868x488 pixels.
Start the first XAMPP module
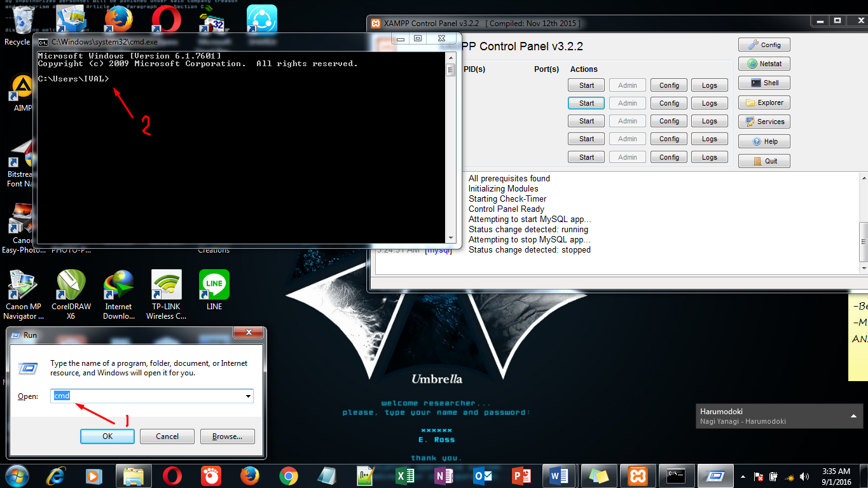coord(585,85)
